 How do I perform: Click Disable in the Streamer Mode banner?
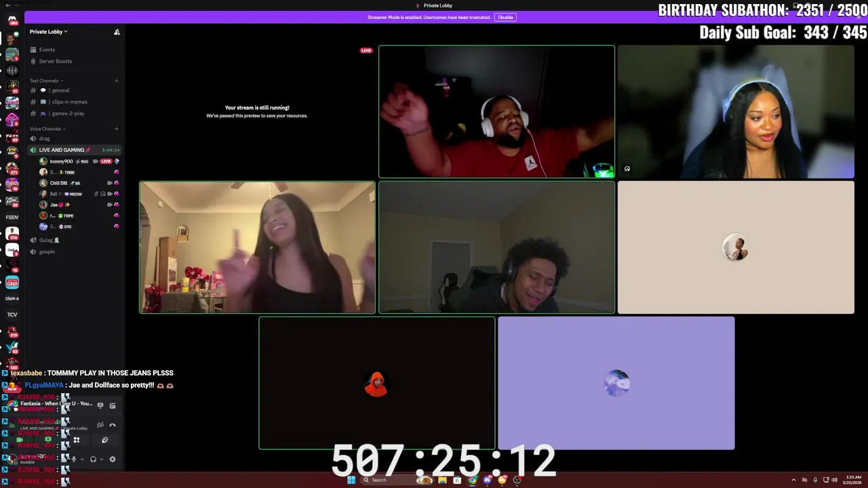pos(505,17)
